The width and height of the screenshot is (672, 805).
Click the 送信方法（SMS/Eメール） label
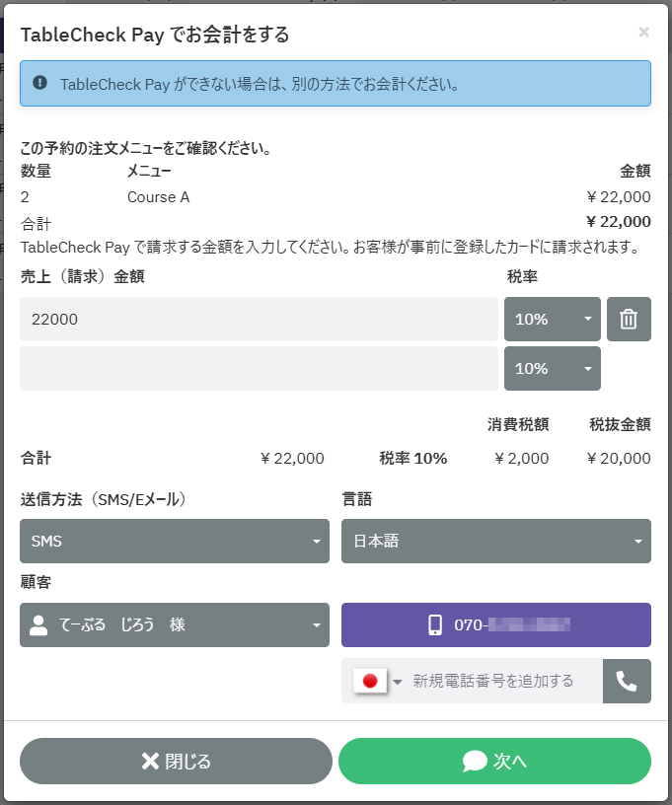click(x=104, y=499)
